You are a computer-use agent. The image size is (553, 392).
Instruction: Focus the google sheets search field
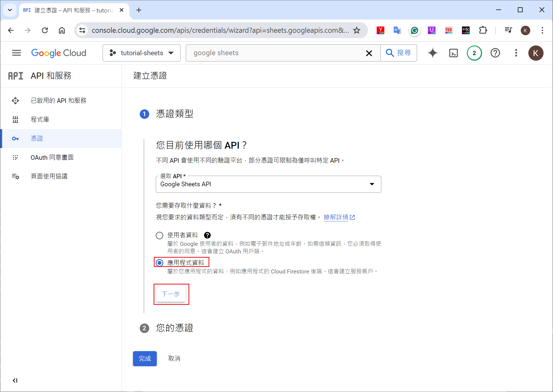coord(276,53)
